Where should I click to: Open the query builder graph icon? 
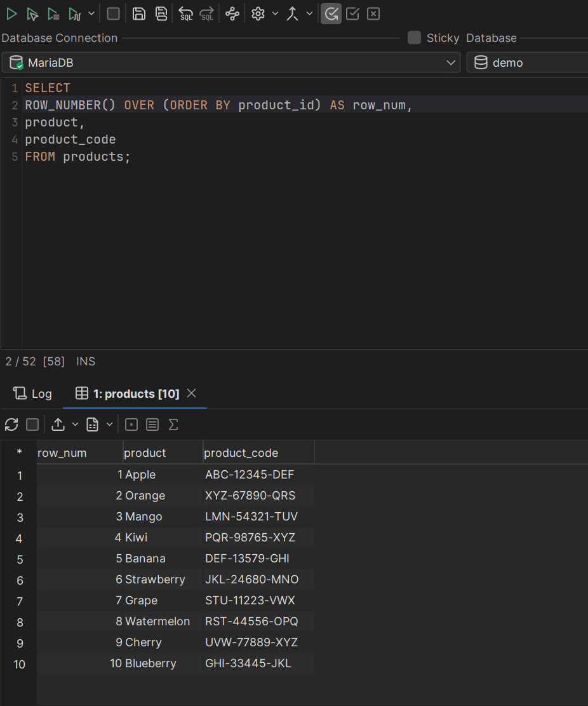(232, 14)
